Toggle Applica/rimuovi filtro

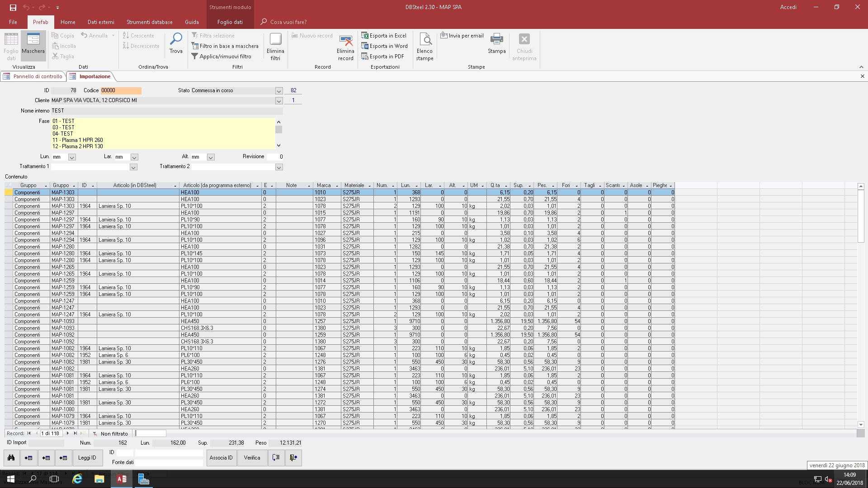(221, 56)
